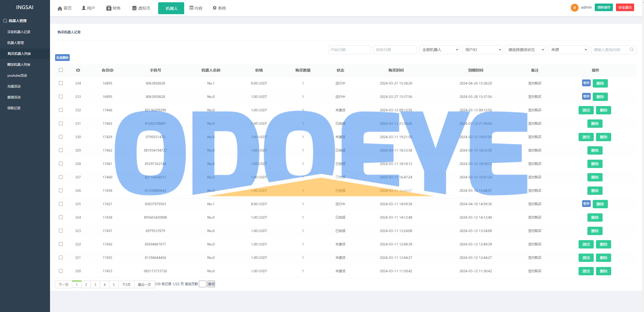The width and height of the screenshot is (644, 312).
Task: Check the row with ID 333
Action: click(61, 97)
